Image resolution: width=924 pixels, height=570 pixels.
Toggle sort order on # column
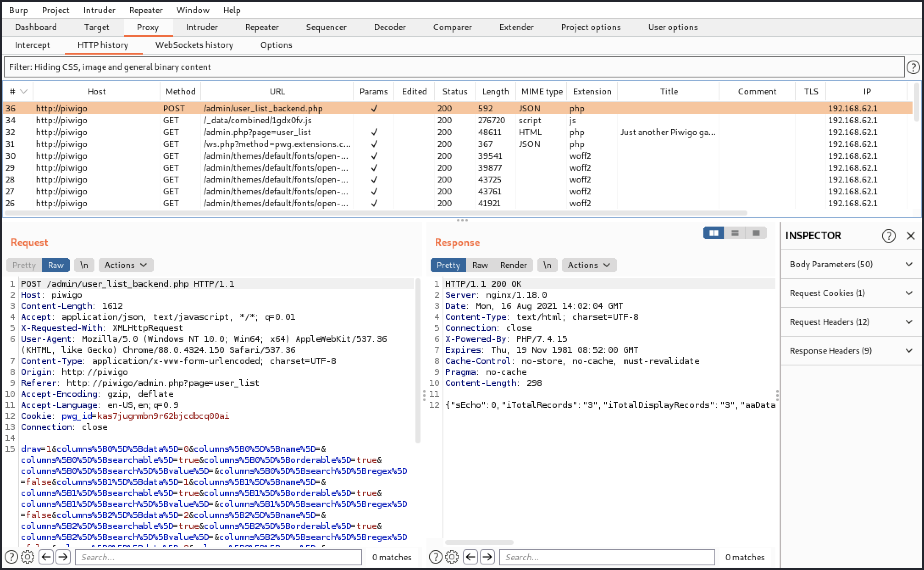(x=18, y=91)
